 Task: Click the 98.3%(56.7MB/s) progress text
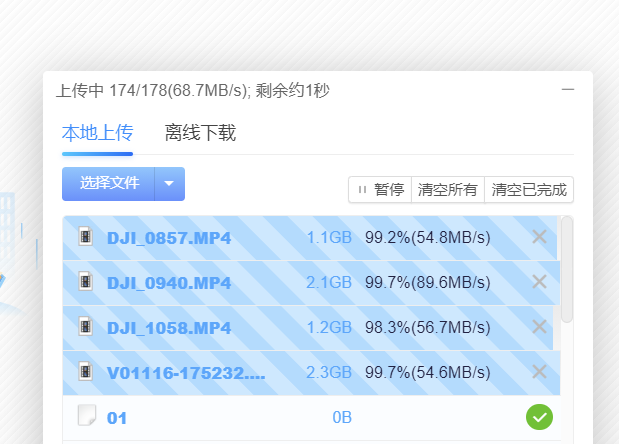(x=428, y=328)
